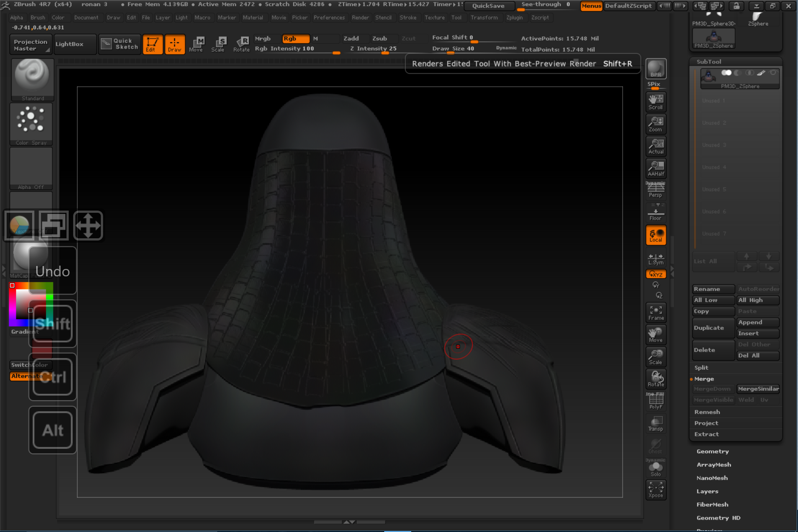Viewport: 798px width, 532px height.
Task: Select top-shelf Move mode
Action: coord(197,44)
